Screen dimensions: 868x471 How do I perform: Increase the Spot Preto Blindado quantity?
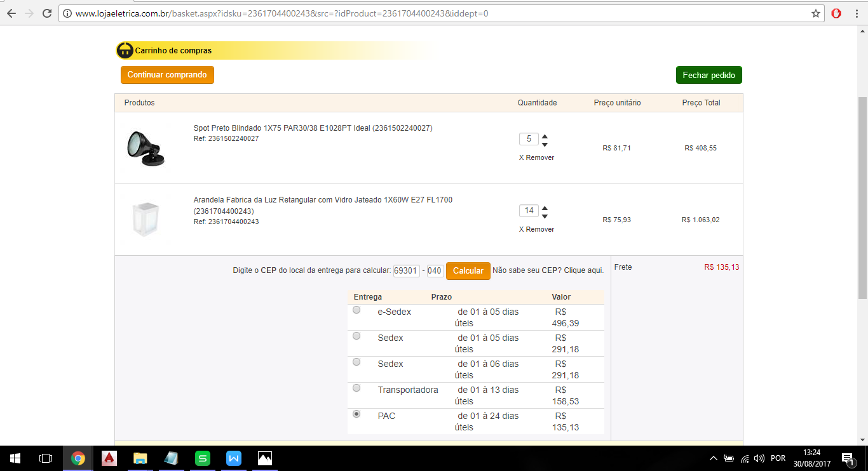(545, 136)
